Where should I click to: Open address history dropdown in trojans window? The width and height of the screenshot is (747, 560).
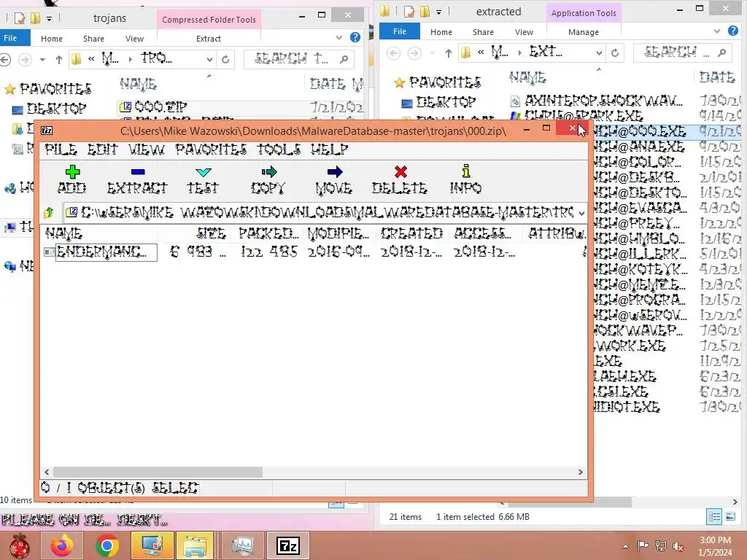click(x=209, y=60)
